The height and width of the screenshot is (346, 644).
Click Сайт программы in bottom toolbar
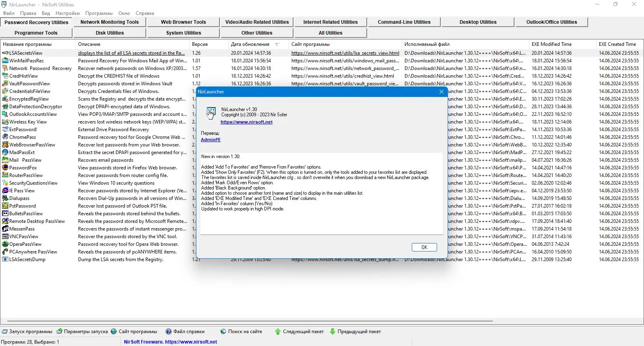point(134,332)
